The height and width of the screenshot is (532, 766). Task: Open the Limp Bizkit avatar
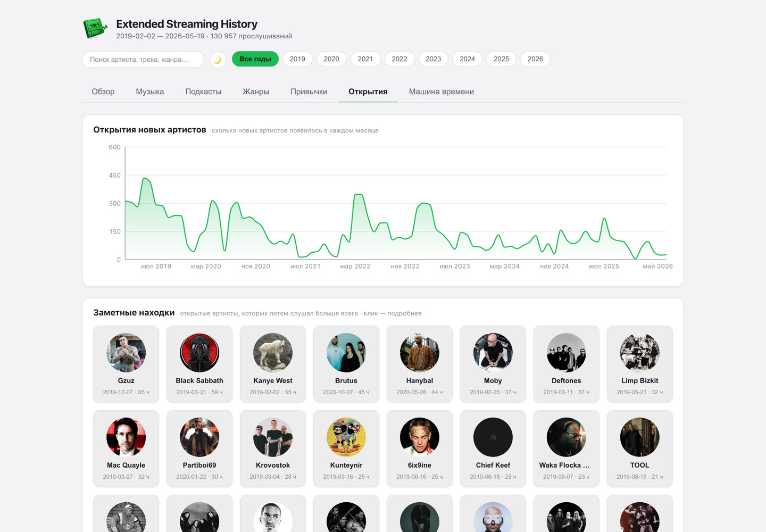tap(640, 353)
